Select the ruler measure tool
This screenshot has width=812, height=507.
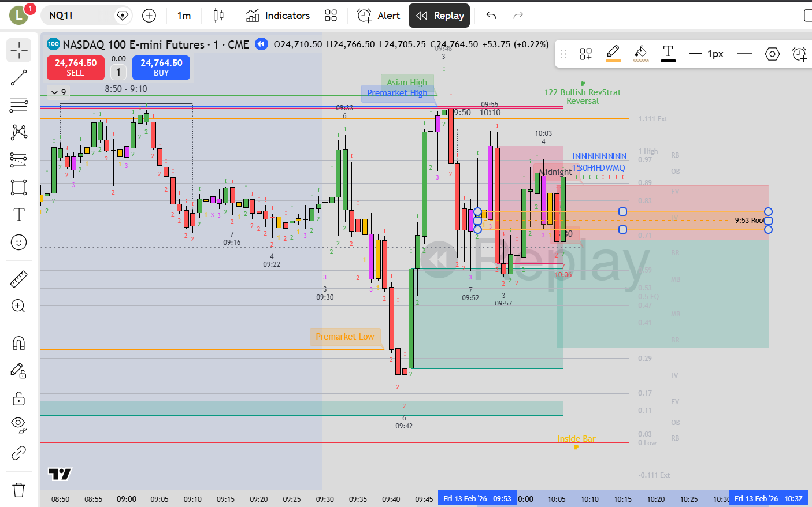click(x=18, y=279)
